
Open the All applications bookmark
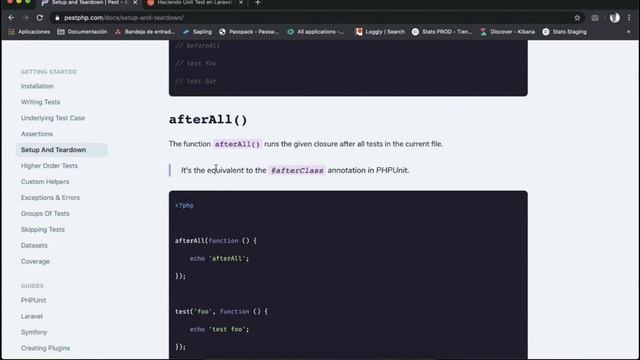[x=316, y=32]
